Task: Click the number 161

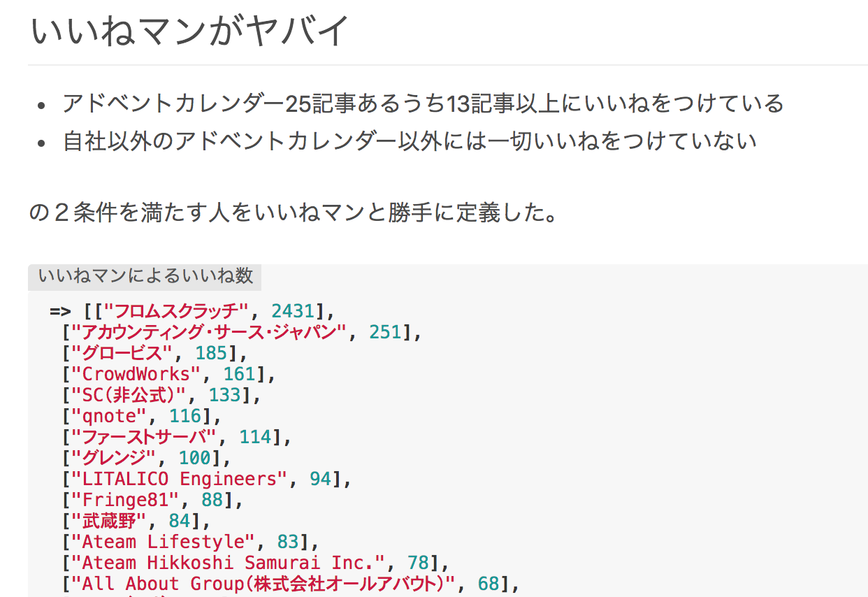Action: pos(239,374)
